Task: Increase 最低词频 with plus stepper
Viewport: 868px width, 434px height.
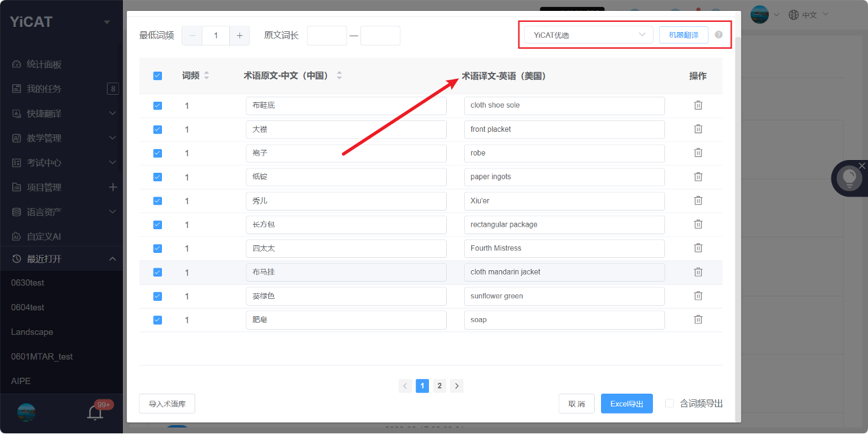Action: coord(239,36)
